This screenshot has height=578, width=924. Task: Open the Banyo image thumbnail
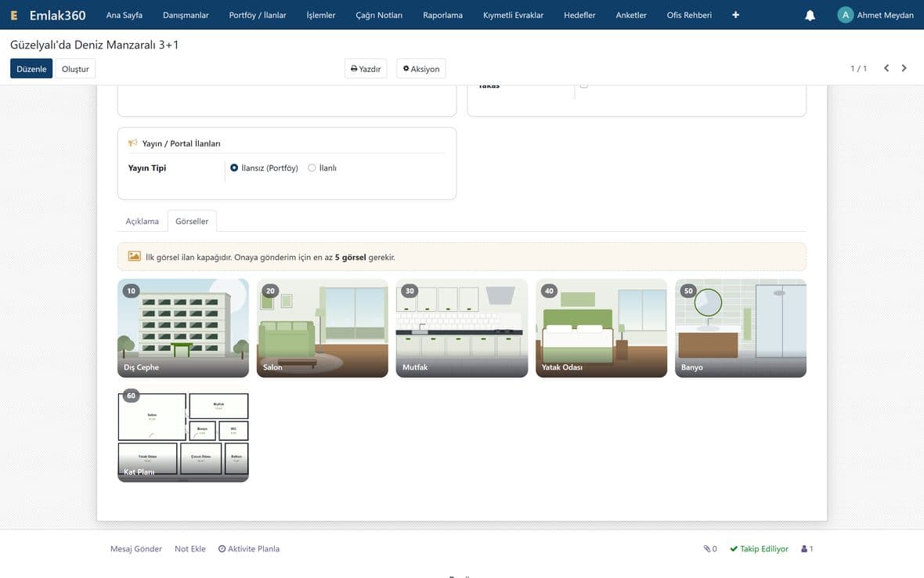click(x=741, y=328)
